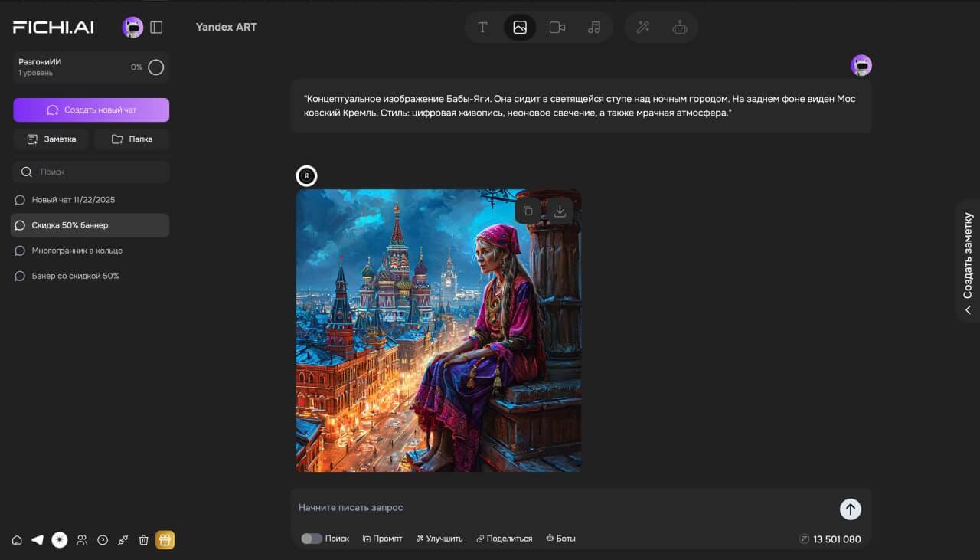
Task: Switch to text generation mode
Action: pos(482,28)
